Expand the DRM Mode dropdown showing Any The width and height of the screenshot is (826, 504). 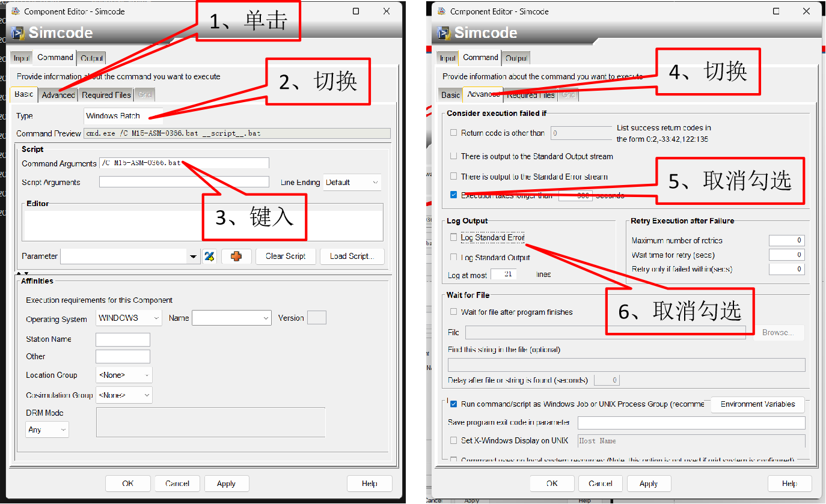click(x=47, y=430)
